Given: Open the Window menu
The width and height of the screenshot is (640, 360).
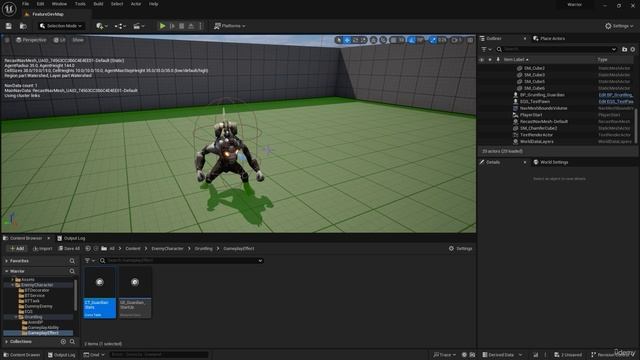Looking at the screenshot, I should (59, 4).
